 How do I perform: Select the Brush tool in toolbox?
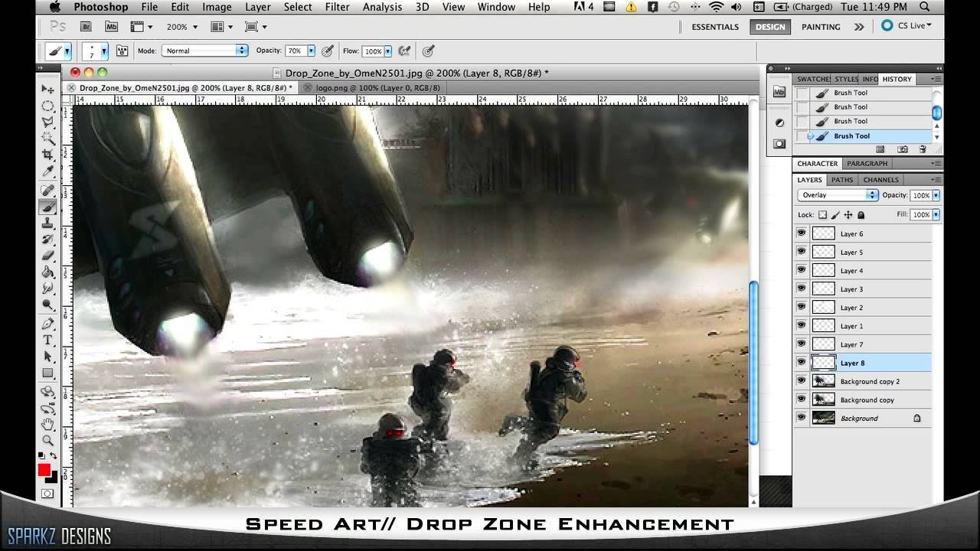(48, 207)
